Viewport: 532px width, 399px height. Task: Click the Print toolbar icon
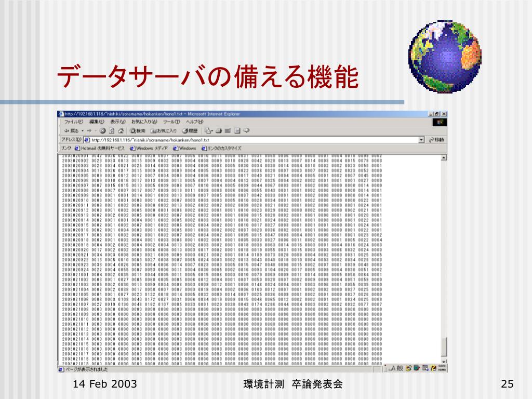click(219, 130)
